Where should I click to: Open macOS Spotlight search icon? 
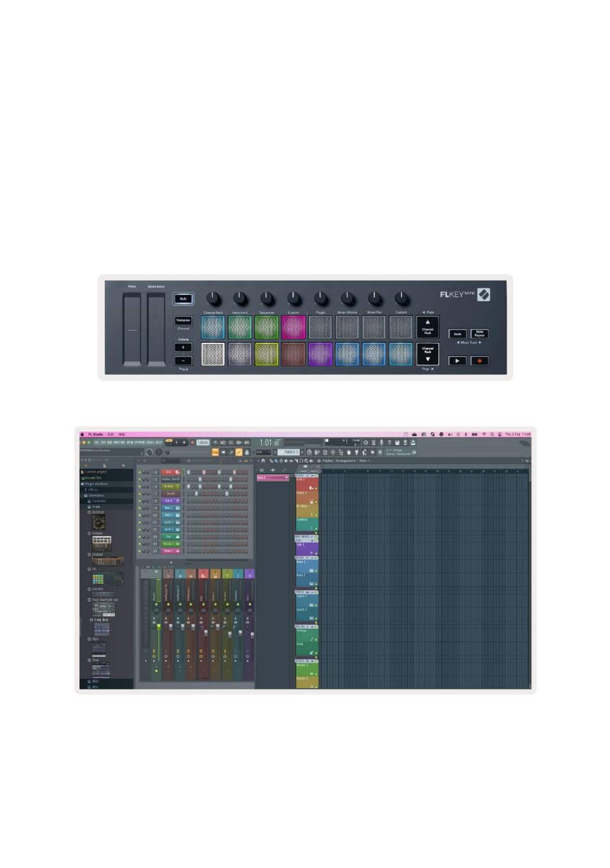[492, 434]
